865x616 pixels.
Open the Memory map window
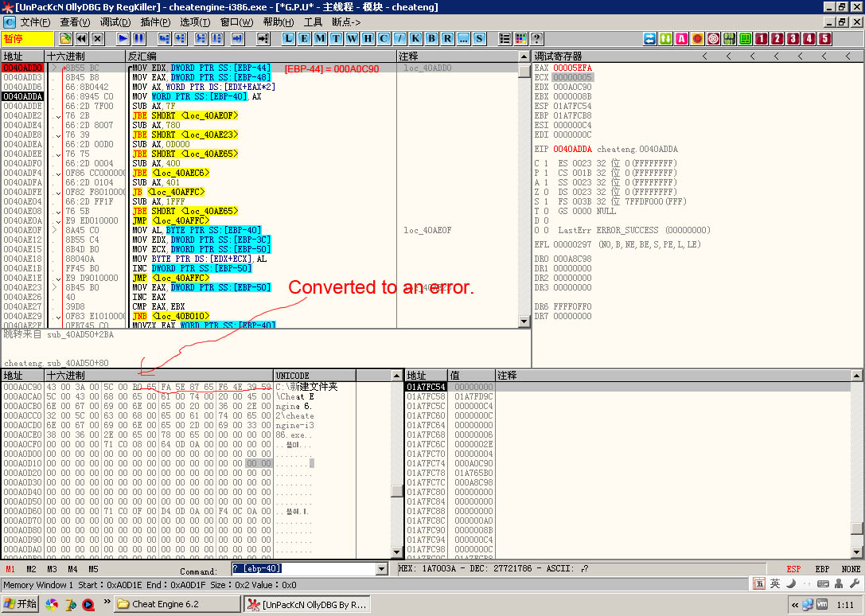tap(321, 38)
